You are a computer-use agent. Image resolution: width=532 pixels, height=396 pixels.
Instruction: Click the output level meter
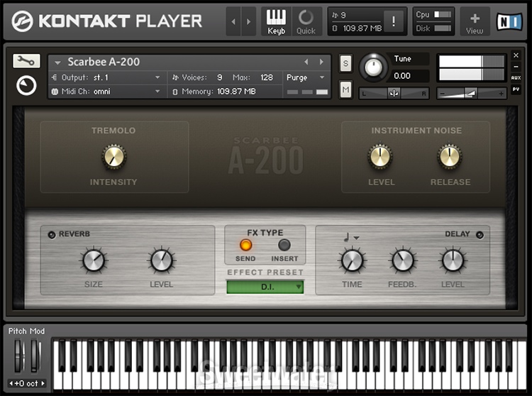pos(472,68)
